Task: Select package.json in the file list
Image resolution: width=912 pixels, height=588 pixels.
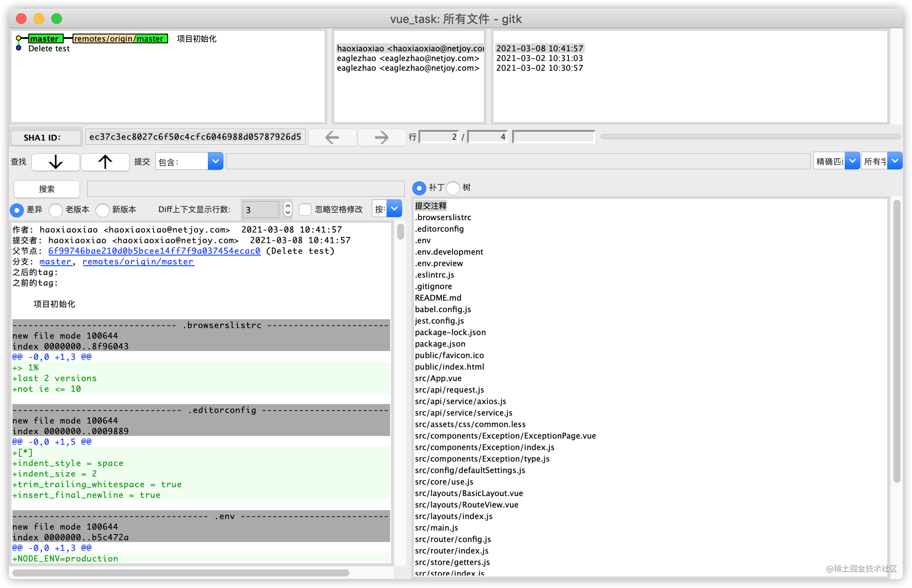Action: pos(440,344)
